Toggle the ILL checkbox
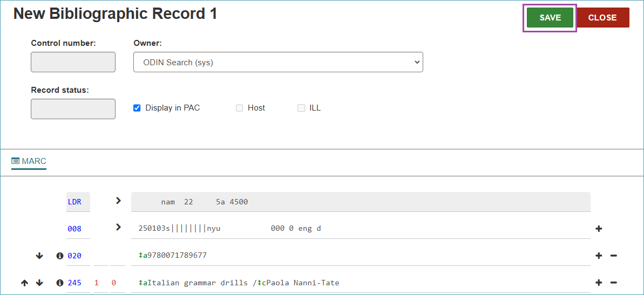The width and height of the screenshot is (644, 295). pyautogui.click(x=301, y=108)
